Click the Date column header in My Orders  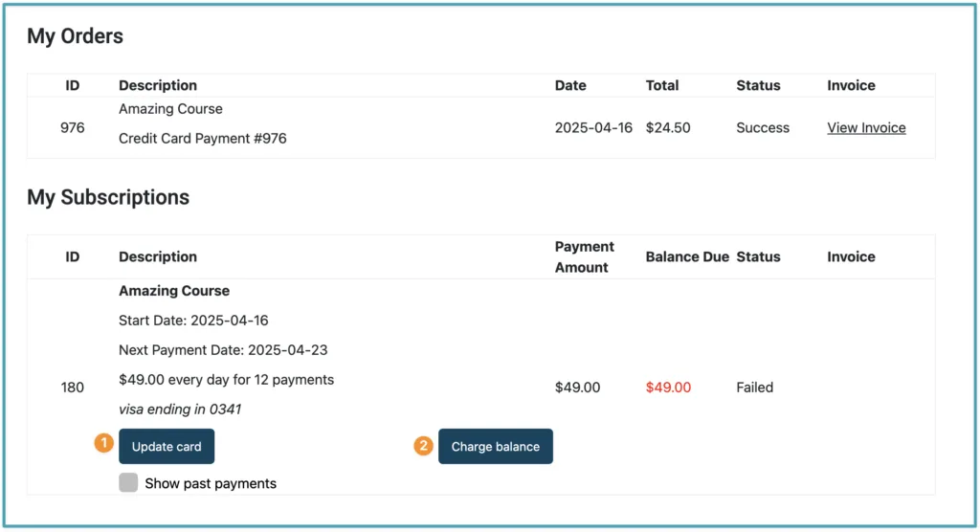click(570, 85)
